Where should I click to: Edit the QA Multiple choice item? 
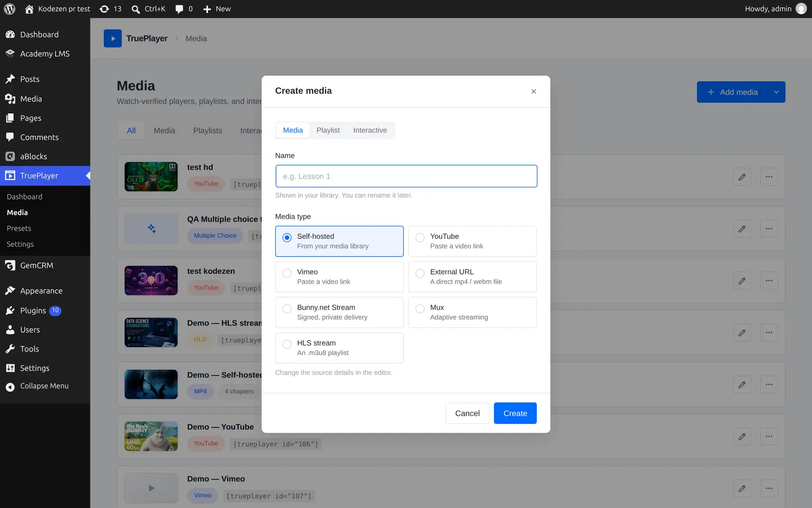(742, 229)
